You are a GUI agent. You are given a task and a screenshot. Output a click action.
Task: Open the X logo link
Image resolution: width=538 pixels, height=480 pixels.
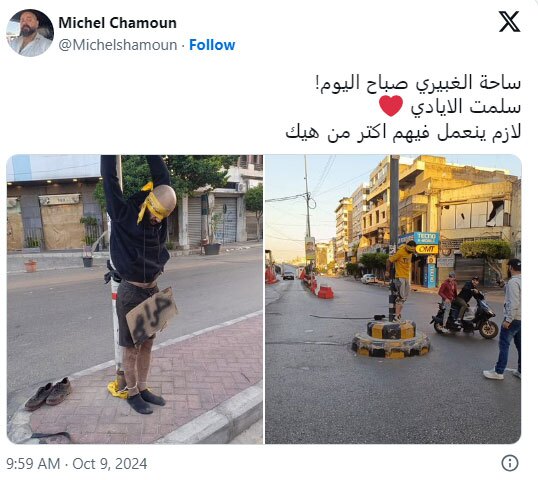[509, 22]
